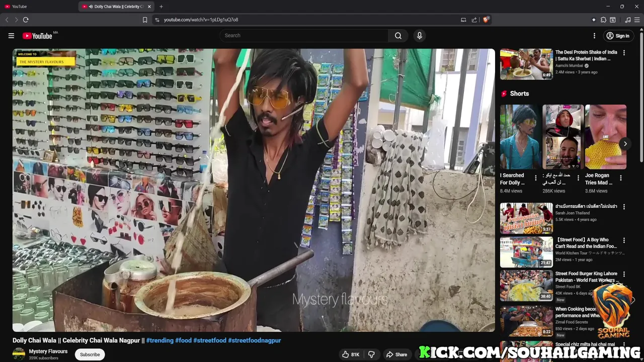The width and height of the screenshot is (644, 362).
Task: Click the Share button under video
Action: [x=396, y=354]
